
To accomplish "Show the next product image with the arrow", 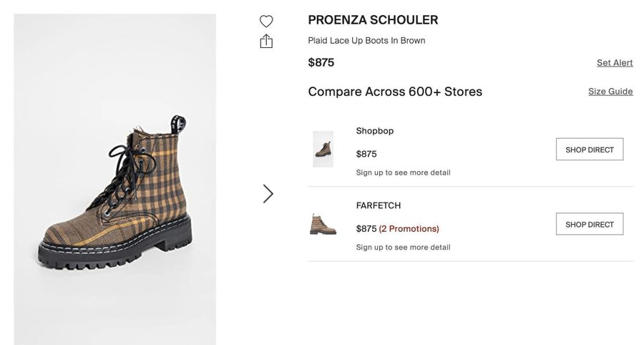I will tap(268, 193).
